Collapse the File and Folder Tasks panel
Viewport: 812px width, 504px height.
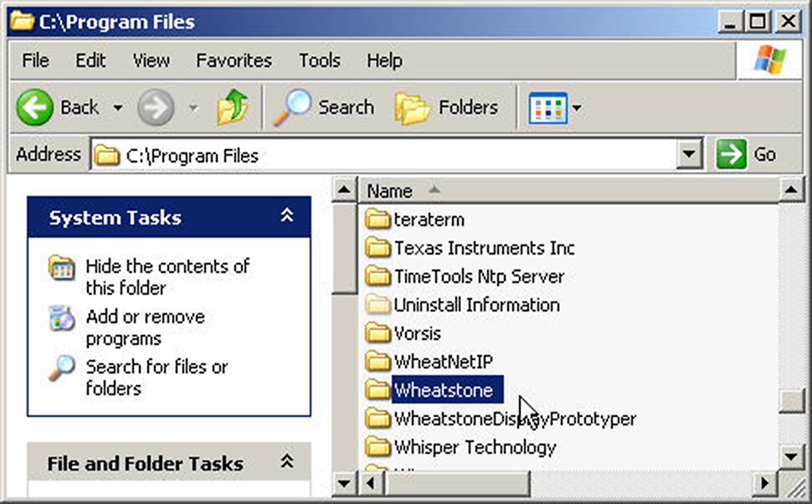[x=287, y=461]
